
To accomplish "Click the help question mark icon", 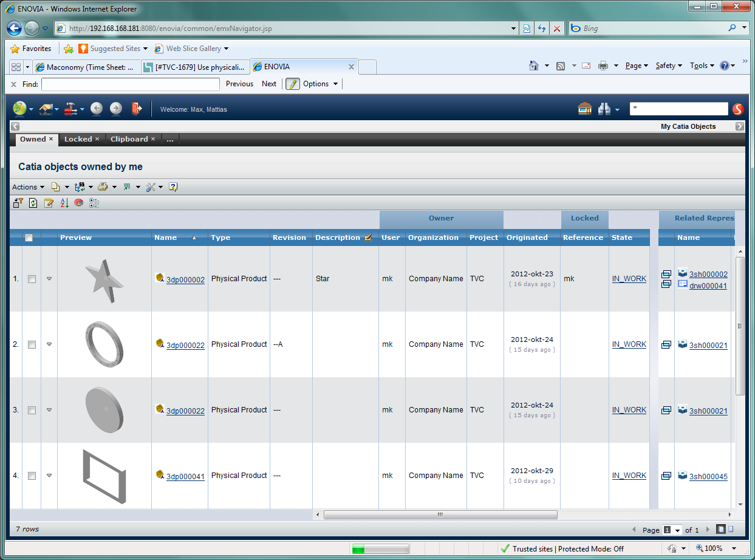I will [x=173, y=187].
